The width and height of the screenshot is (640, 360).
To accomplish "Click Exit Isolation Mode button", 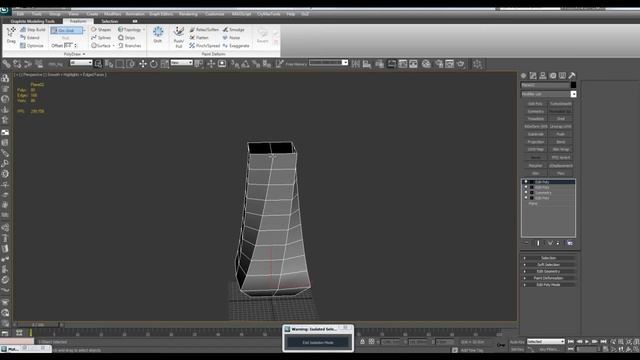I will (318, 342).
